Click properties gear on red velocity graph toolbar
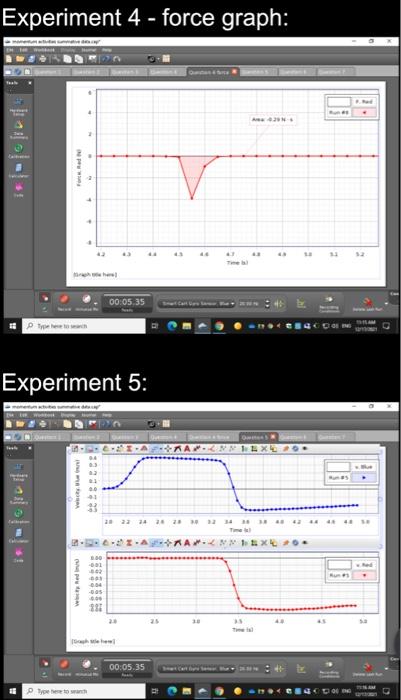Image resolution: width=401 pixels, height=700 pixels. (295, 543)
